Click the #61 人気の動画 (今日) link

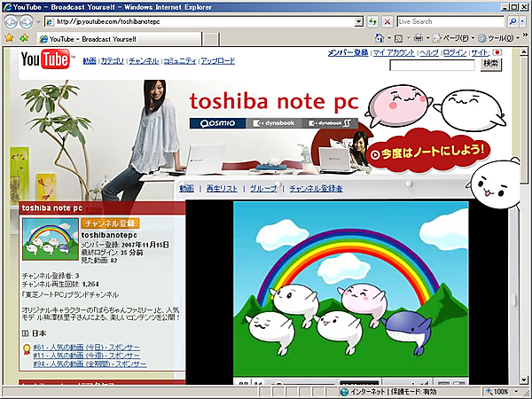pos(87,348)
